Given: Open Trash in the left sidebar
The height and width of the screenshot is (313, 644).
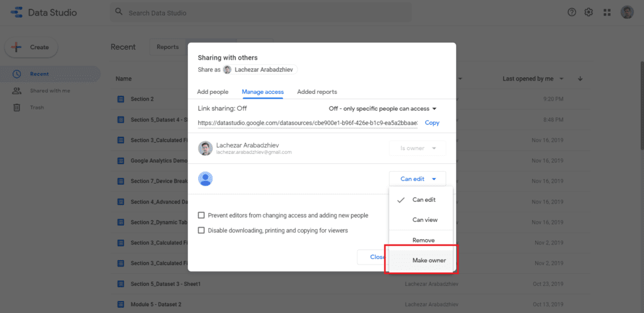Looking at the screenshot, I should point(50,107).
